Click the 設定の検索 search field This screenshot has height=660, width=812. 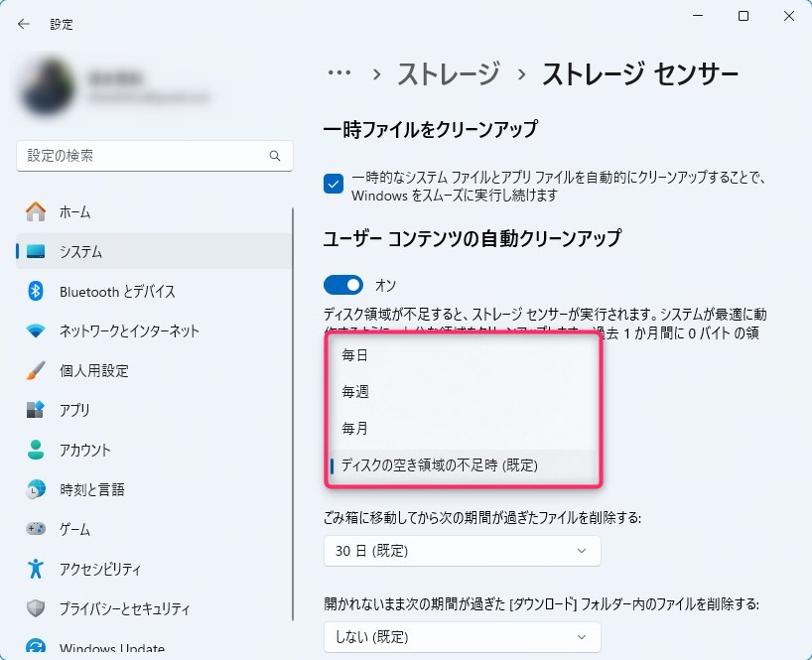point(144,156)
